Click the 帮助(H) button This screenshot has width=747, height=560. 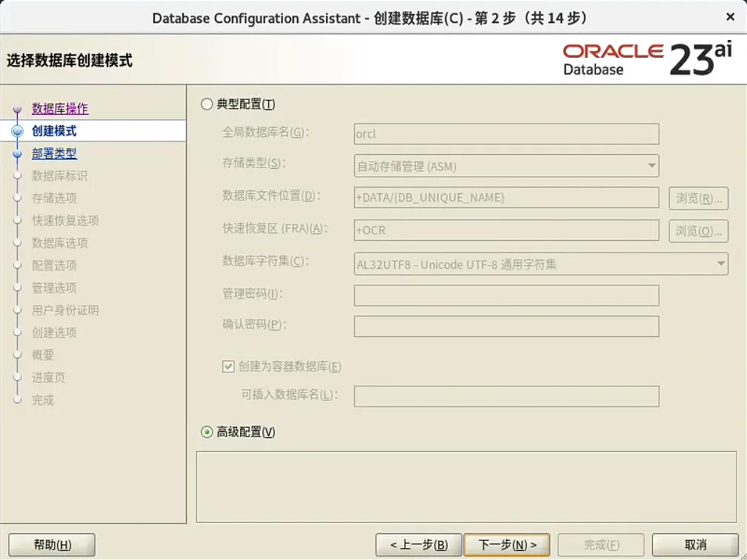tap(52, 544)
